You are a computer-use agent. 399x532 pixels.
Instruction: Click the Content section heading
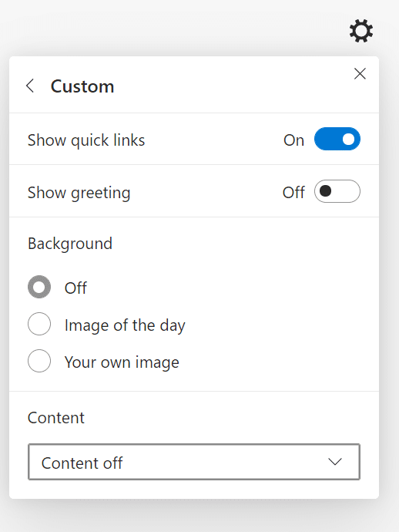(56, 418)
